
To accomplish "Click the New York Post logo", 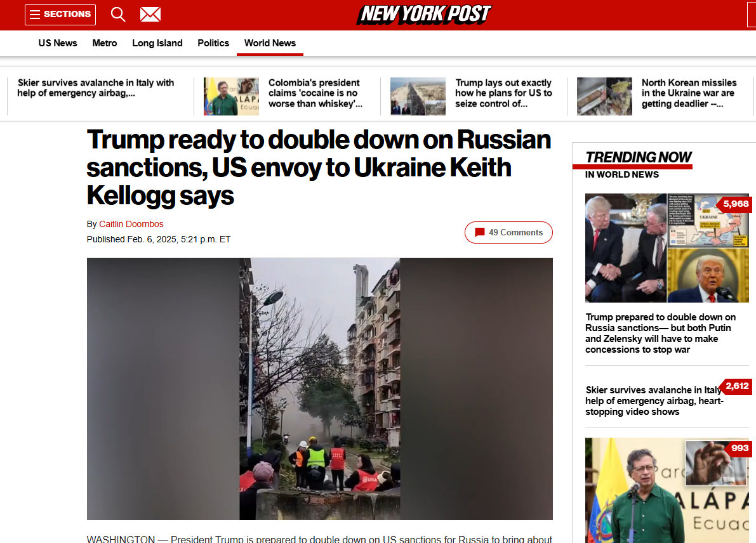I will click(424, 15).
